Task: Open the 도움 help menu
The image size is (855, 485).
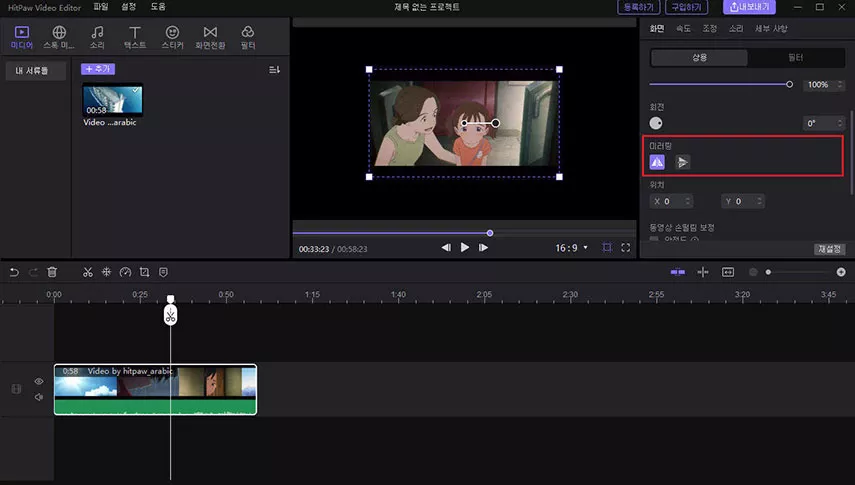Action: 158,7
